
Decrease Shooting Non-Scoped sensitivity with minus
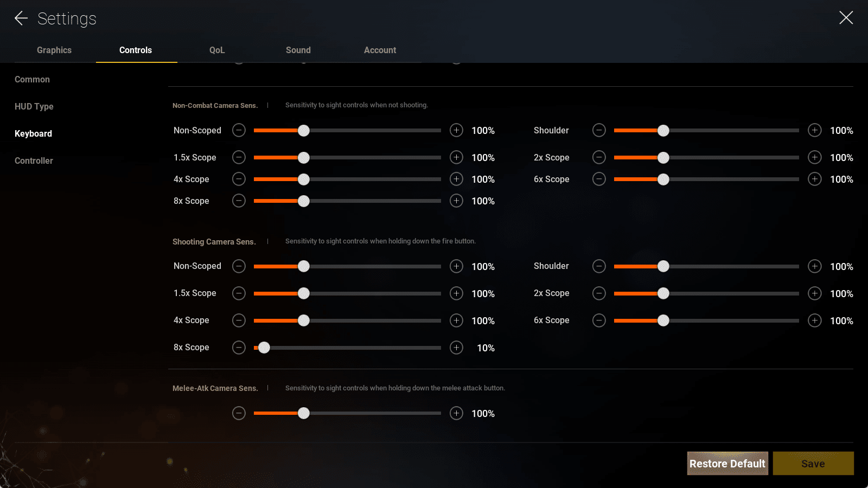(x=239, y=266)
